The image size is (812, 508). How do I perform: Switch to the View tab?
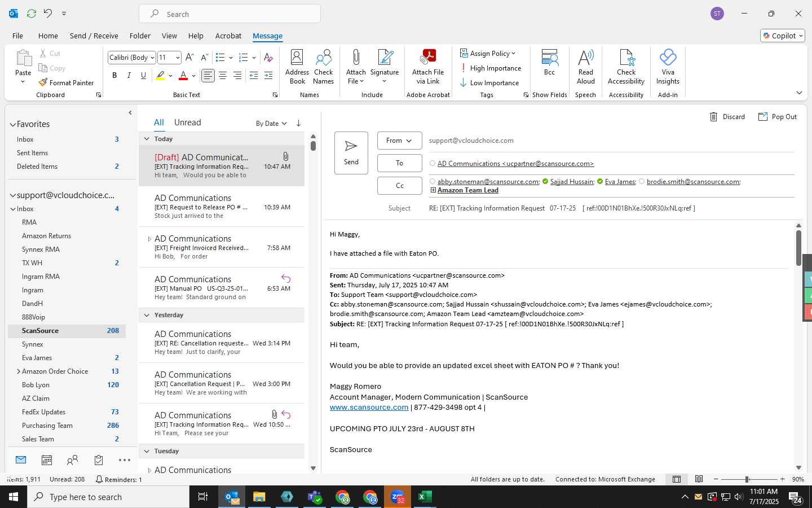[169, 36]
